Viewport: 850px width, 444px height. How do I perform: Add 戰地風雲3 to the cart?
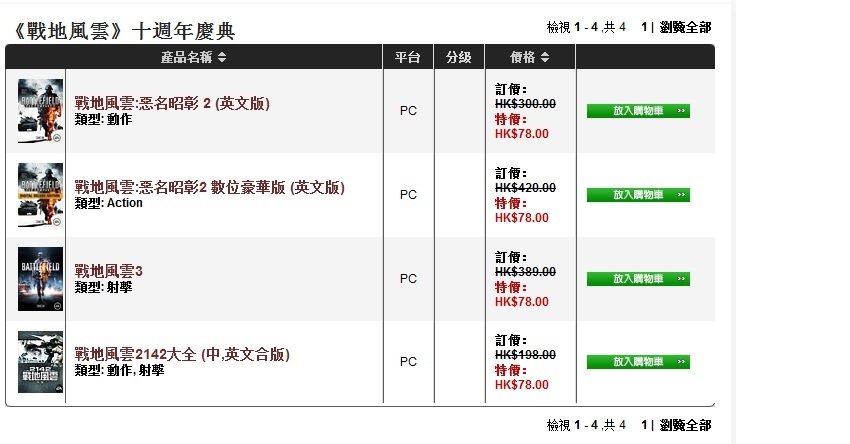pyautogui.click(x=638, y=279)
